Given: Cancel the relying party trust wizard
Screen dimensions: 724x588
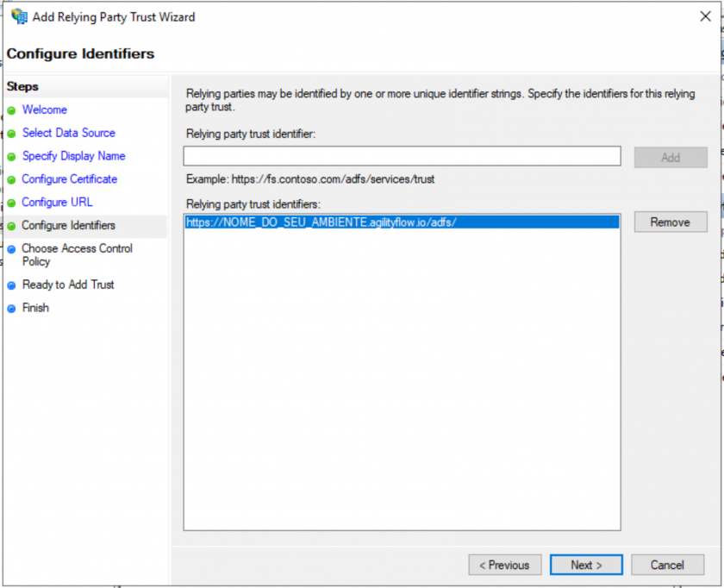Looking at the screenshot, I should [668, 565].
